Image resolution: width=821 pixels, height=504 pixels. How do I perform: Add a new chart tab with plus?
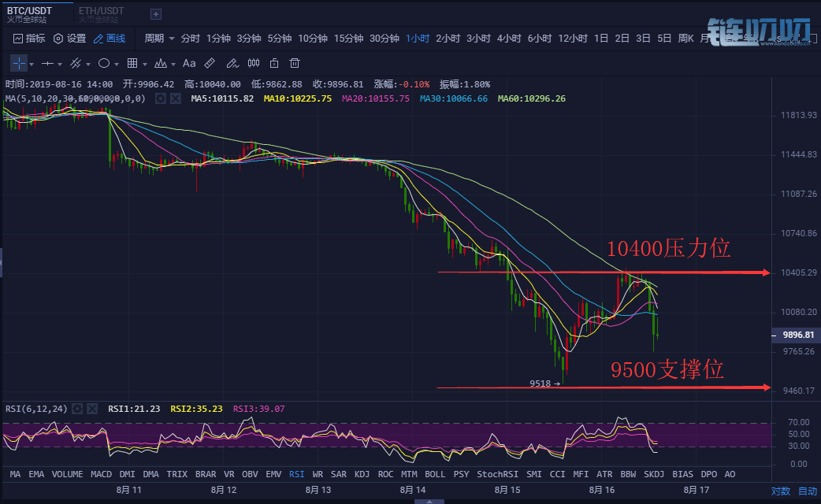pos(155,14)
